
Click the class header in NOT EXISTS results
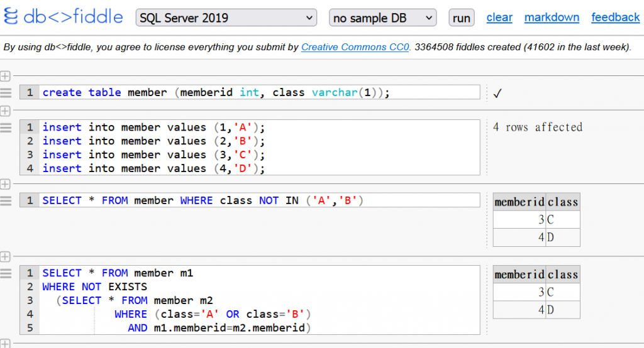coord(563,275)
